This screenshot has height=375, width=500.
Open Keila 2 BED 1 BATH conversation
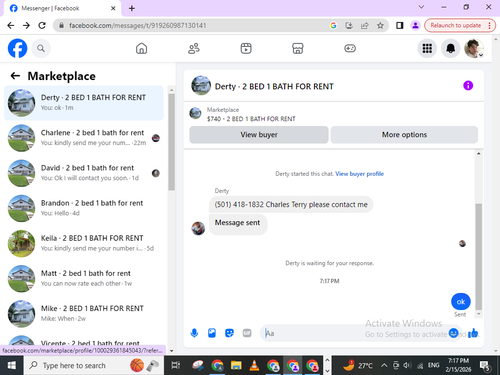pyautogui.click(x=84, y=243)
